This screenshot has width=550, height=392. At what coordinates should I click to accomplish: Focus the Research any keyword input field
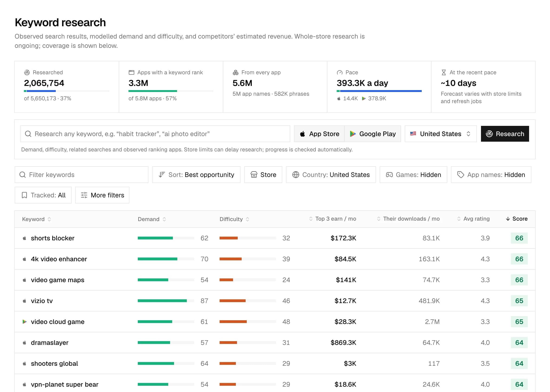tap(155, 134)
